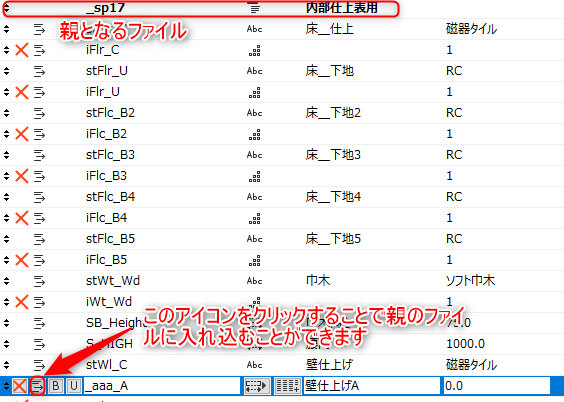Click the integer type icon of iFlc_B3
The image size is (564, 402).
coord(255,177)
